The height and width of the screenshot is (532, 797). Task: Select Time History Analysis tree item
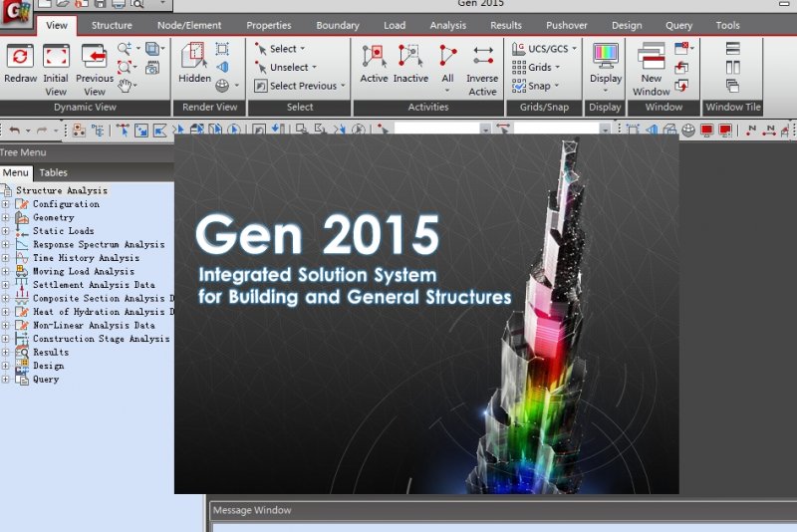87,258
